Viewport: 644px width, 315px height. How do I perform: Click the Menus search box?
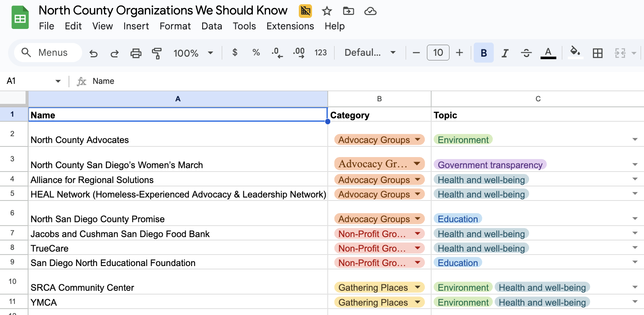coord(48,53)
